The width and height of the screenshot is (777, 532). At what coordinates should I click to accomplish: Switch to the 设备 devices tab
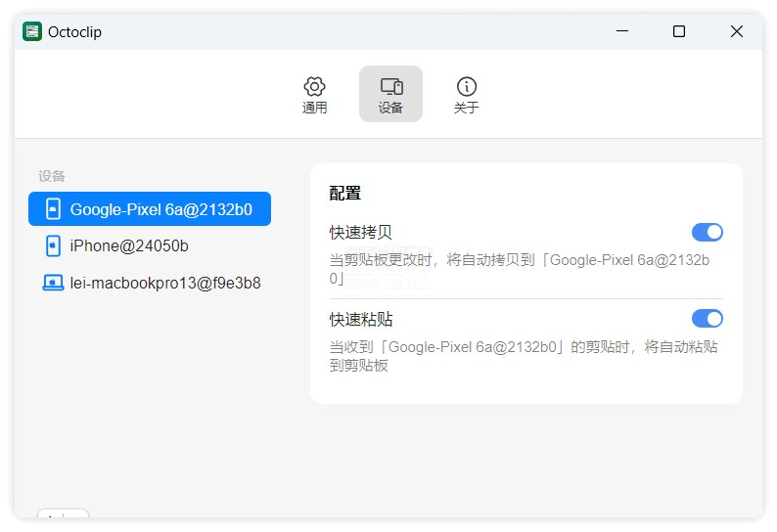point(390,95)
